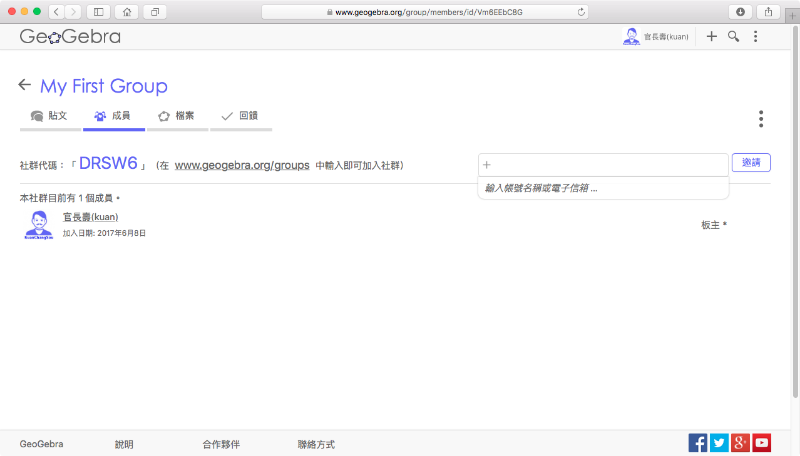The image size is (800, 456).
Task: Open the Facebook icon in footer
Action: coord(697,443)
